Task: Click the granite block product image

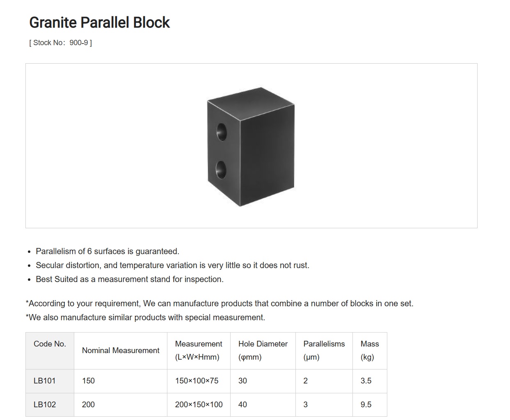Action: click(251, 146)
